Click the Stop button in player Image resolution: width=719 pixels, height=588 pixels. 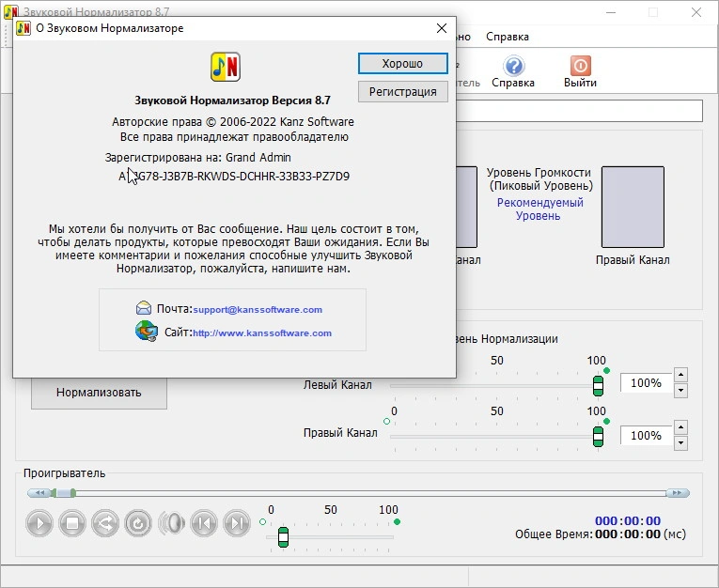(x=72, y=523)
